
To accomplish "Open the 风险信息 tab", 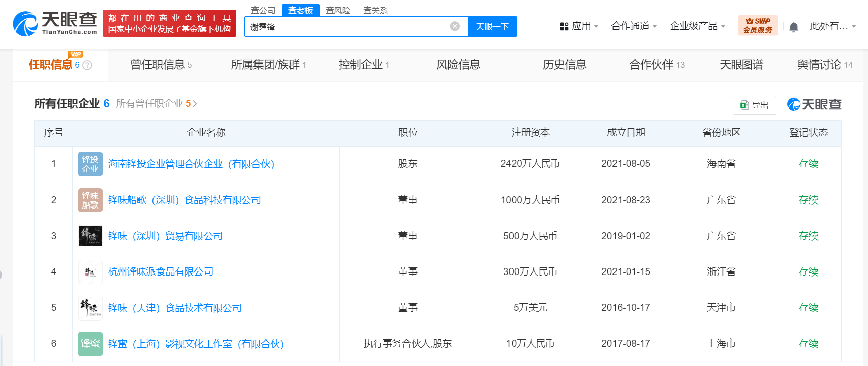I will tap(458, 65).
